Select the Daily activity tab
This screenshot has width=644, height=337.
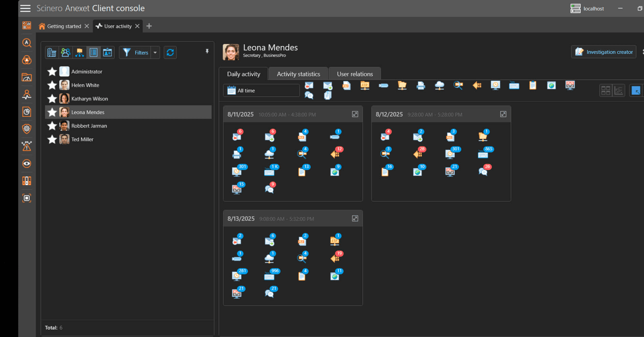[x=244, y=74]
